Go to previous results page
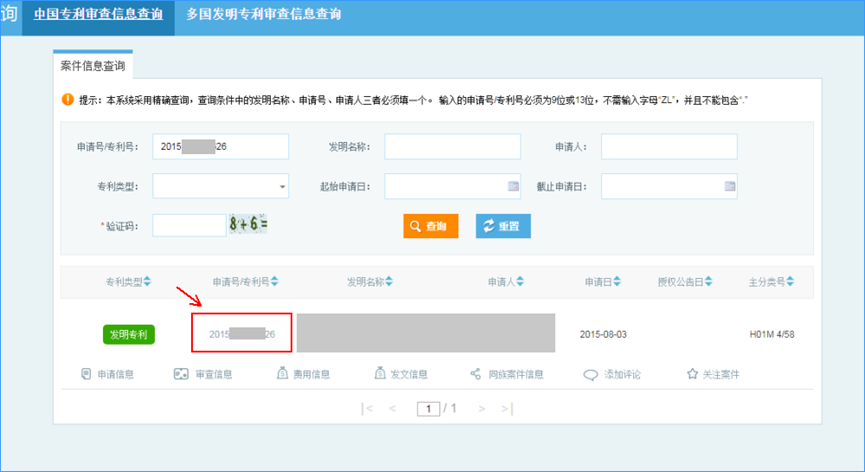 392,409
